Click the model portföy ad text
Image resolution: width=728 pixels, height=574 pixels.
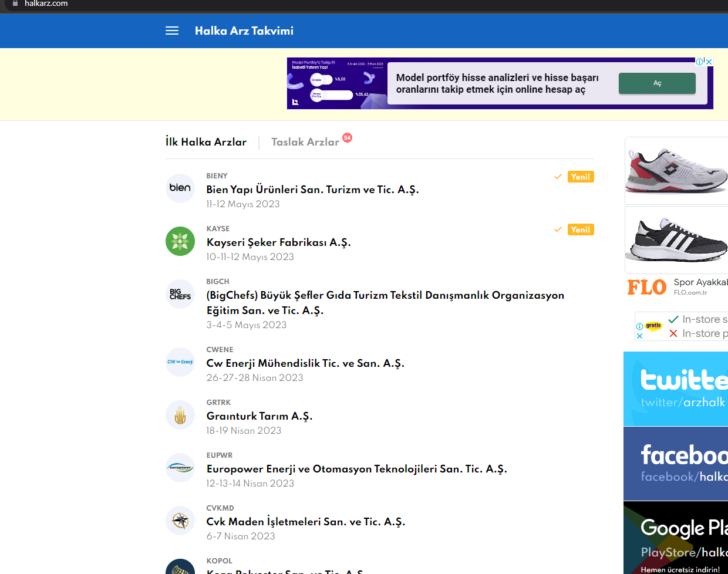point(497,83)
